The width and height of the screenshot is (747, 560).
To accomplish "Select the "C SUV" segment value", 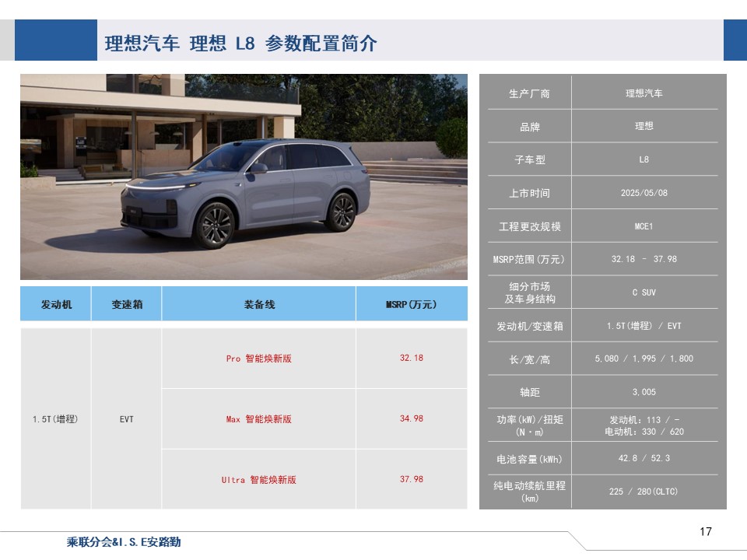I will tap(644, 292).
